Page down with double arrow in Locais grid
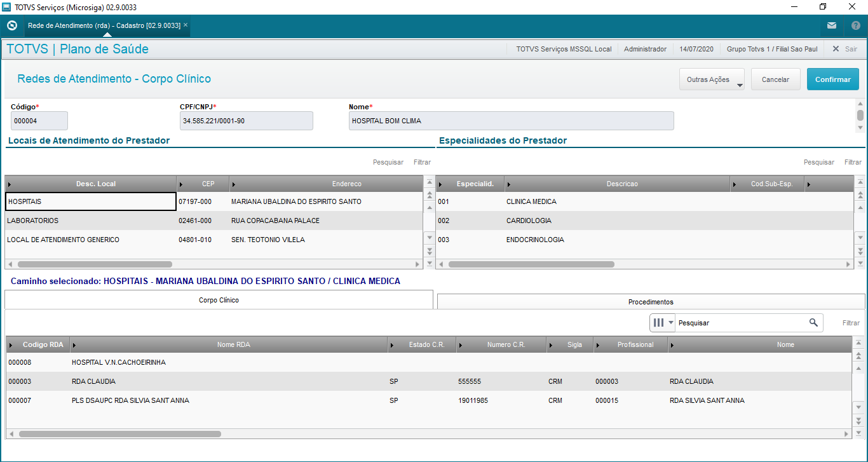This screenshot has height=462, width=868. point(429,250)
